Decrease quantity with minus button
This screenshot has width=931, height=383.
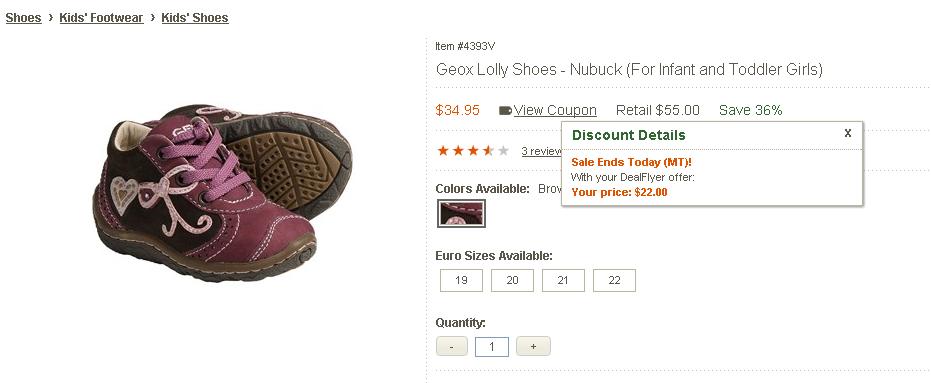(x=452, y=346)
